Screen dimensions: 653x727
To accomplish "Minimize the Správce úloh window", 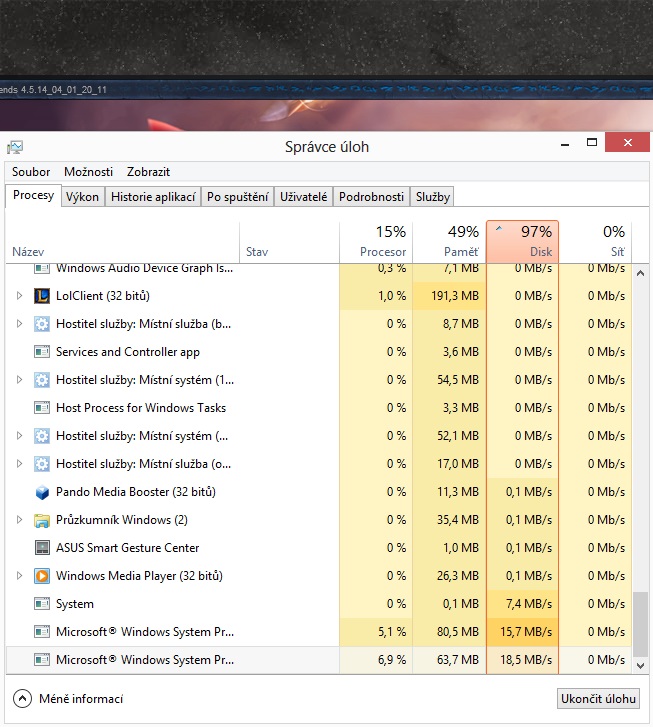I will 565,143.
